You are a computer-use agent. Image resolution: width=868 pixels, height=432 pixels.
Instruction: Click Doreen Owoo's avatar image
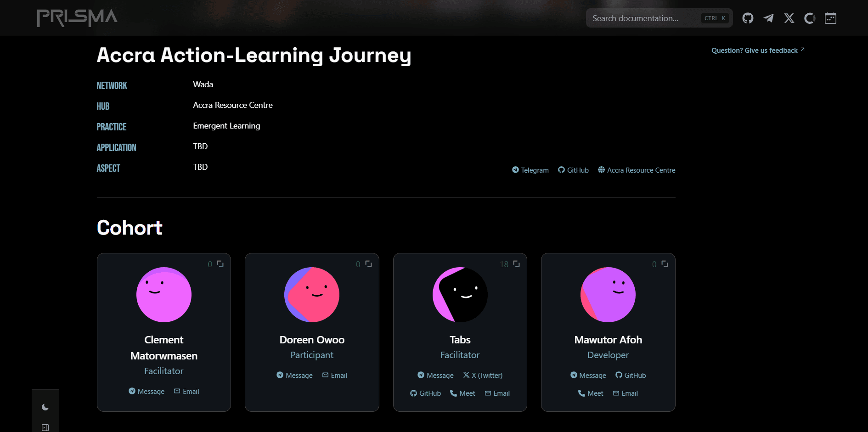[312, 295]
